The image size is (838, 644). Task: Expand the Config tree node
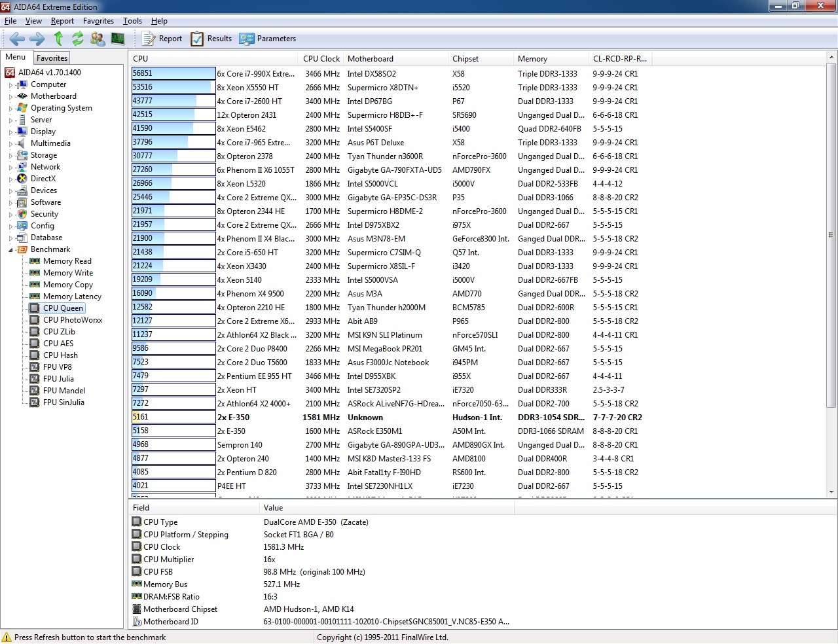point(10,226)
